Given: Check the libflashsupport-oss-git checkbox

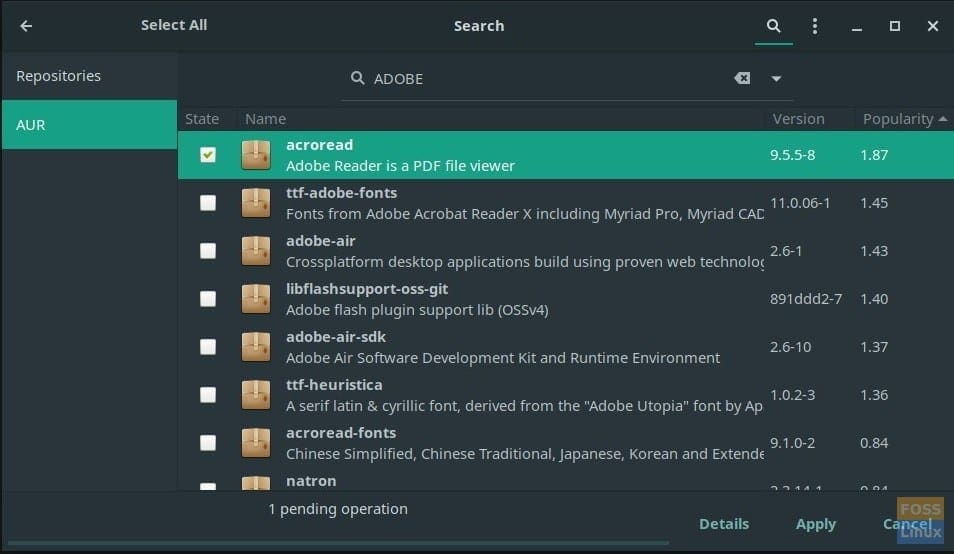Looking at the screenshot, I should coord(207,299).
